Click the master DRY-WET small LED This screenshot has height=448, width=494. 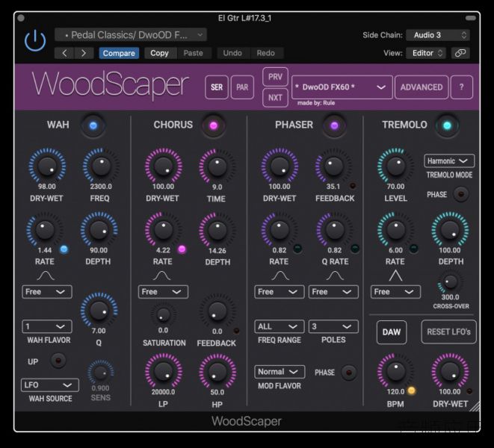click(x=469, y=391)
